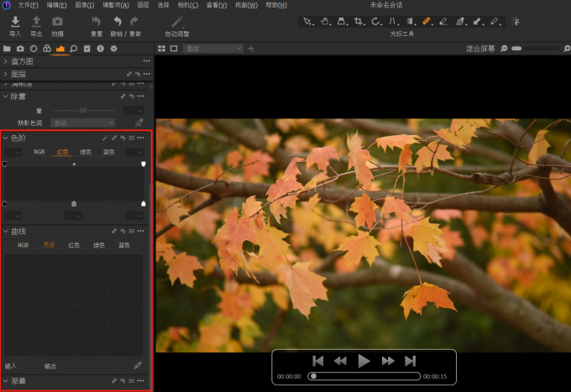The image size is (571, 392).
Task: Click the 重置 (Reset) arrow icon
Action: point(96,22)
